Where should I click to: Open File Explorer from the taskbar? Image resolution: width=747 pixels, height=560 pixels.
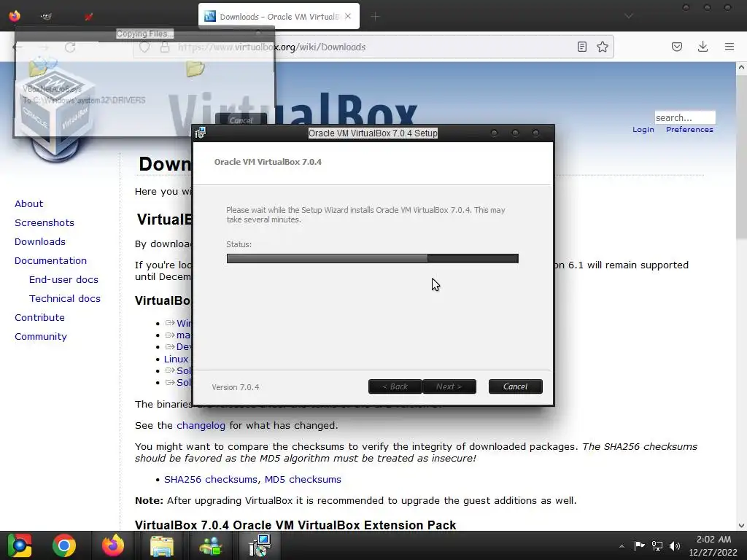point(162,545)
